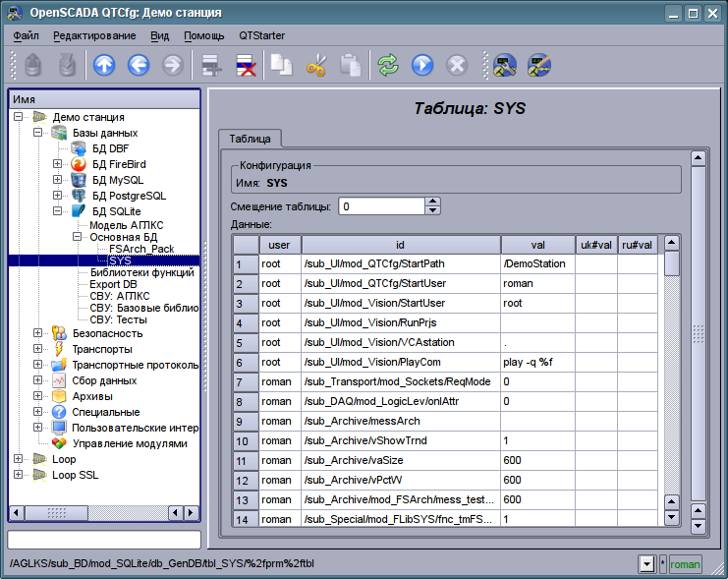Increase the Смещение таблицы value
This screenshot has width=728, height=579.
pos(432,202)
